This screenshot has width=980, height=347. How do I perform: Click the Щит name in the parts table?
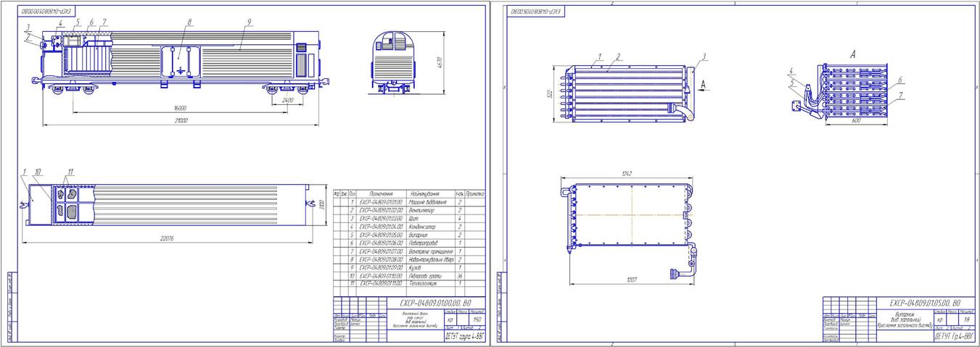413,218
